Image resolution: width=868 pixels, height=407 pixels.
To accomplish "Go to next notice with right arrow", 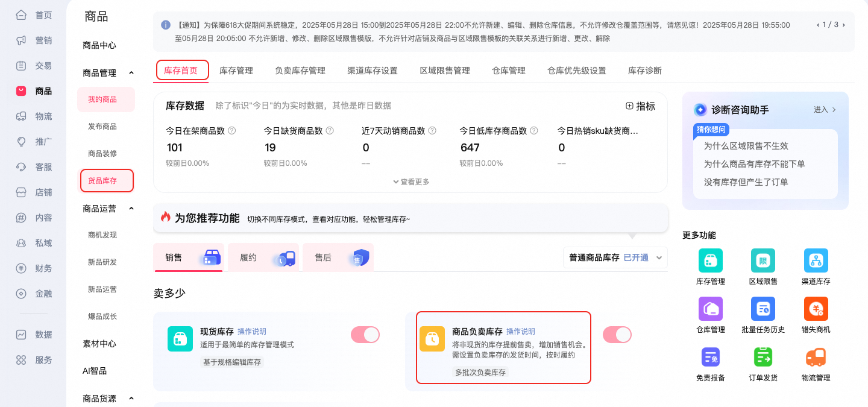I will click(844, 25).
